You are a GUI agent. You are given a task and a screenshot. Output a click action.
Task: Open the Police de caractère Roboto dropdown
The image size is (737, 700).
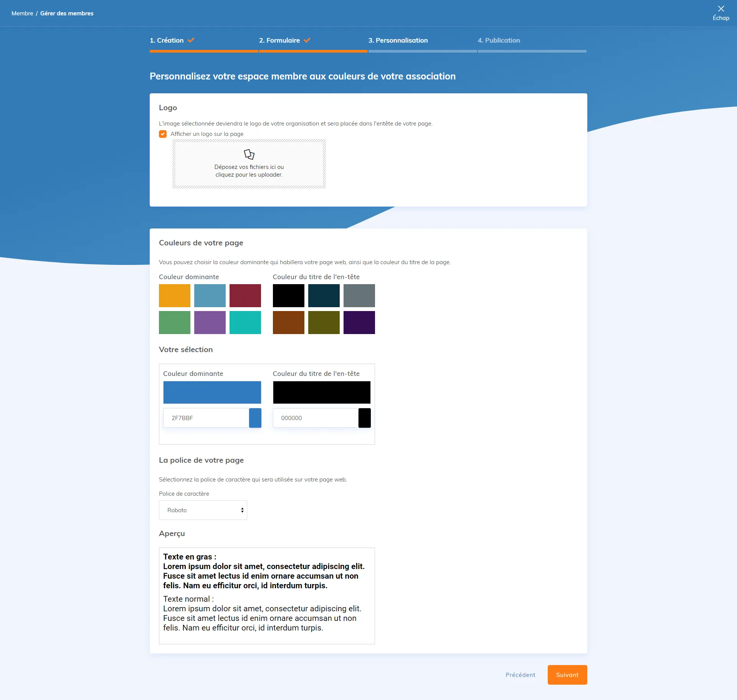(203, 510)
